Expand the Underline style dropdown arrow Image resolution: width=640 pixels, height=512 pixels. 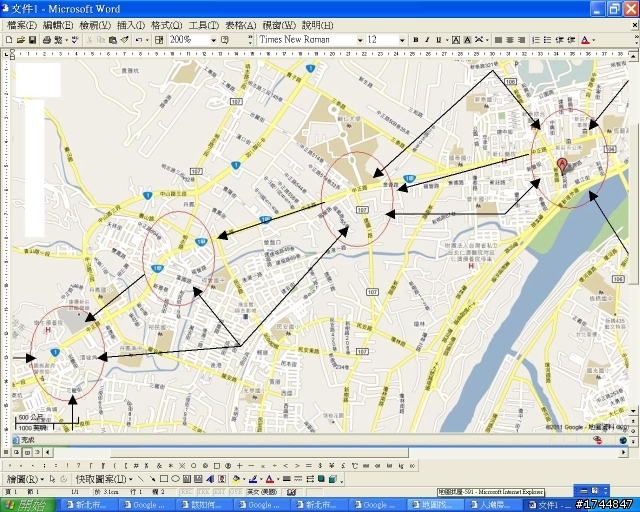[447, 40]
